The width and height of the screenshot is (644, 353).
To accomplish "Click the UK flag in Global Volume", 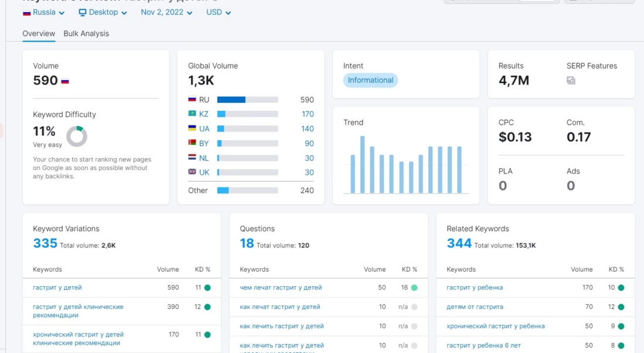I will point(192,172).
